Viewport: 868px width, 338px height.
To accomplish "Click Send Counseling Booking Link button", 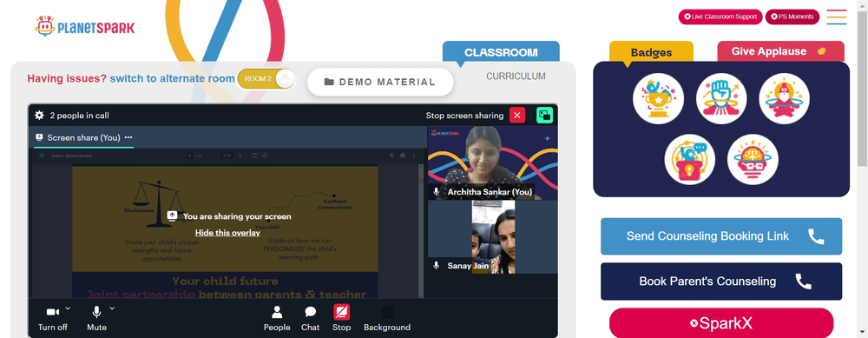I will click(721, 236).
